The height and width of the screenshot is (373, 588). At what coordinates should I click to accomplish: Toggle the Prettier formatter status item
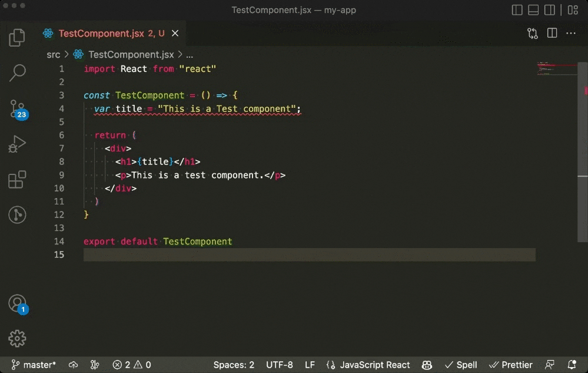coord(511,364)
